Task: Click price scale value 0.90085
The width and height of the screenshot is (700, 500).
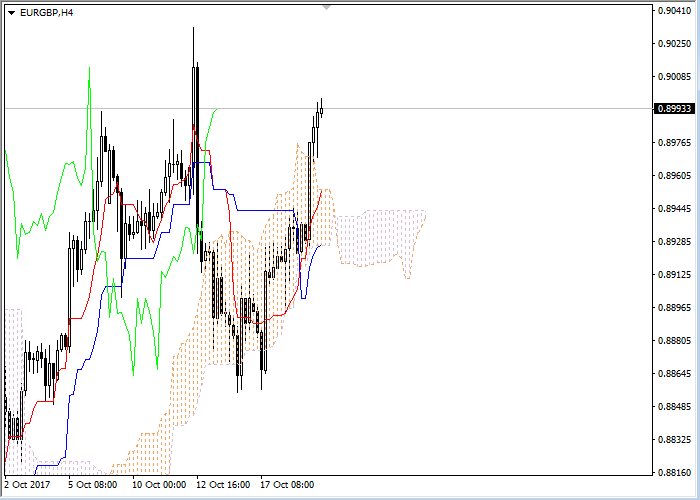Action: click(675, 77)
